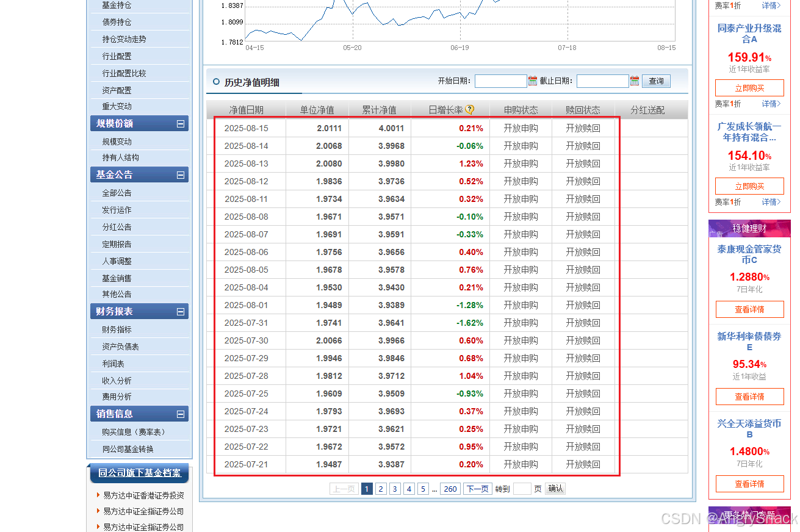Open 行业配置 in the sidebar
The width and height of the screenshot is (800, 532).
[x=117, y=56]
